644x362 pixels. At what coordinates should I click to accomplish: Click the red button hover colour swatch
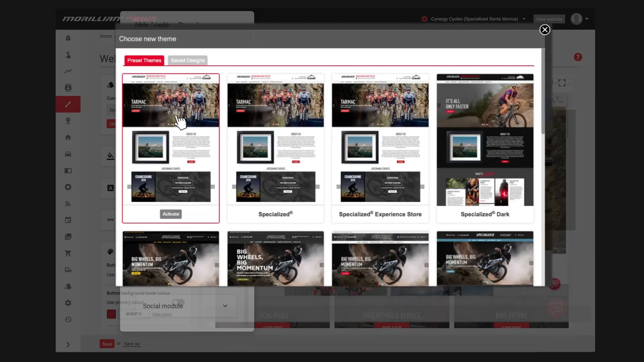pos(111,314)
